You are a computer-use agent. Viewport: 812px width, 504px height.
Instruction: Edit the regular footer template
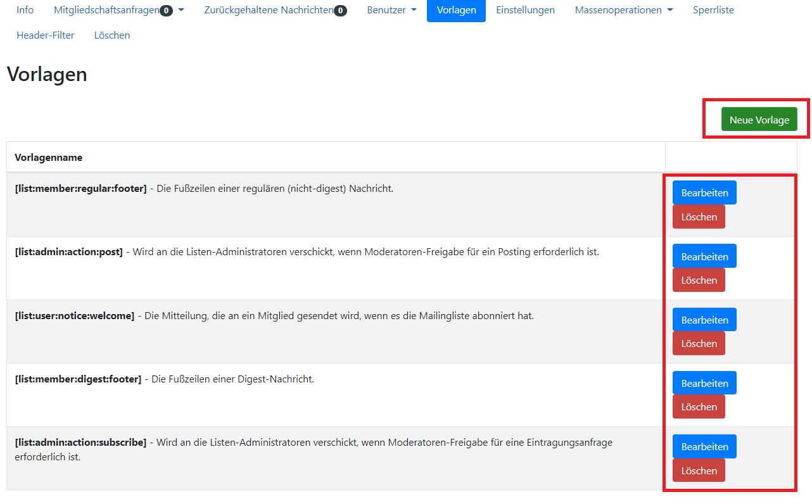click(x=704, y=192)
